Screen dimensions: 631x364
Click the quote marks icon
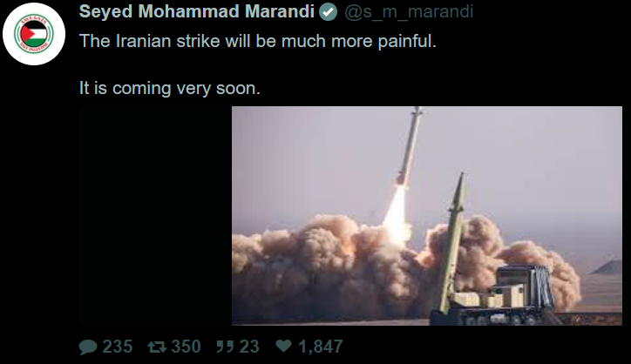(x=225, y=347)
